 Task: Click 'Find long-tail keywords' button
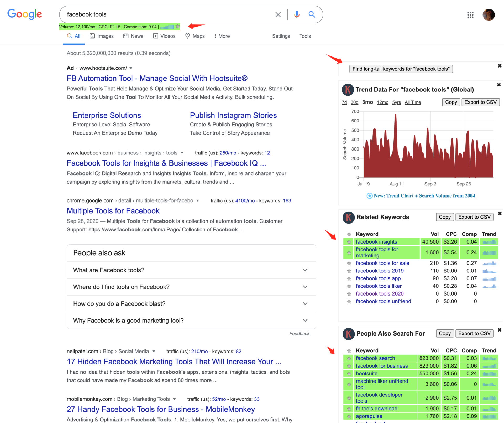click(401, 69)
